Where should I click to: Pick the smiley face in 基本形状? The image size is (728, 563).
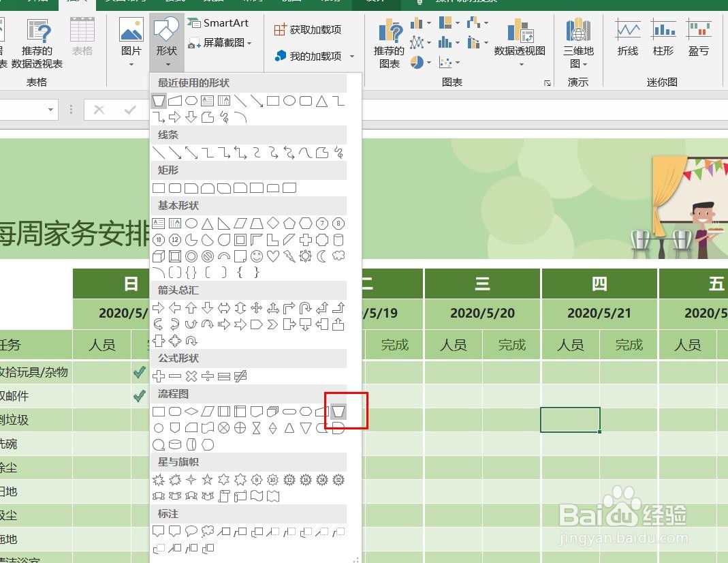point(256,256)
